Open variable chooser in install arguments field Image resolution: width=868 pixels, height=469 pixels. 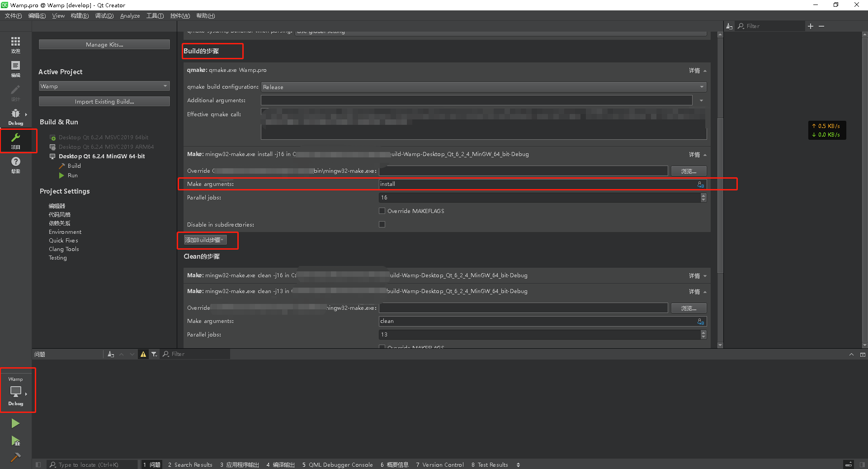pyautogui.click(x=701, y=185)
